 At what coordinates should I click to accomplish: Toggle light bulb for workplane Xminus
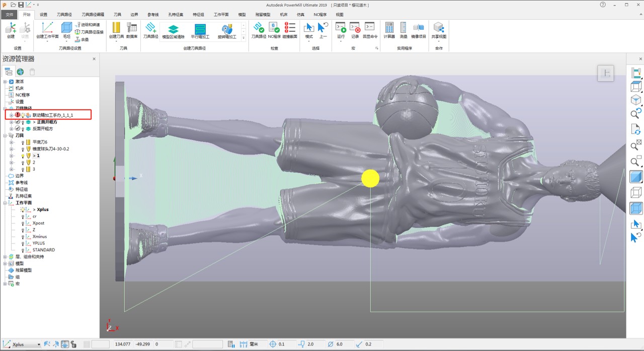23,237
